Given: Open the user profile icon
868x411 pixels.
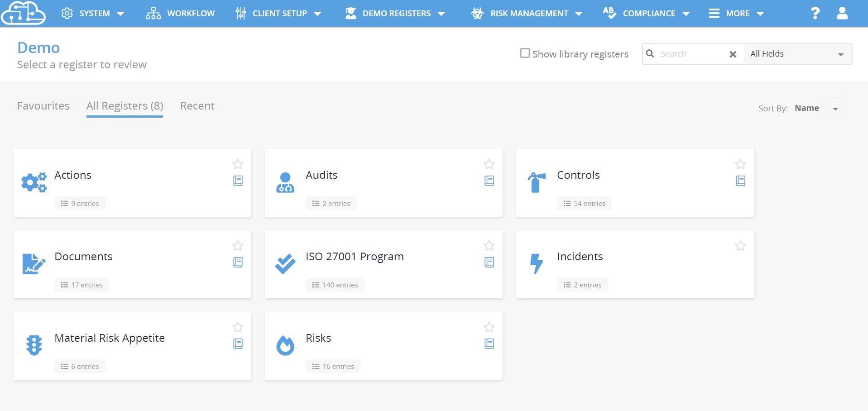Looking at the screenshot, I should [842, 13].
